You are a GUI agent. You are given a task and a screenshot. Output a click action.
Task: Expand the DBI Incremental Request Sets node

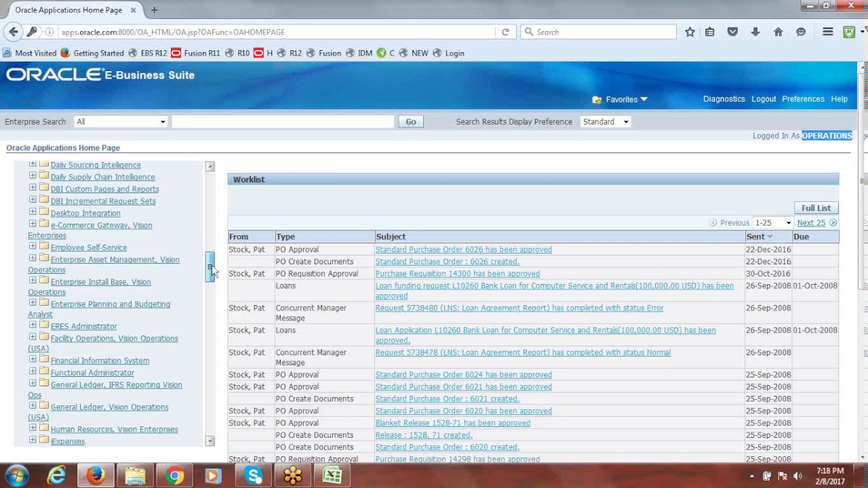pos(33,199)
